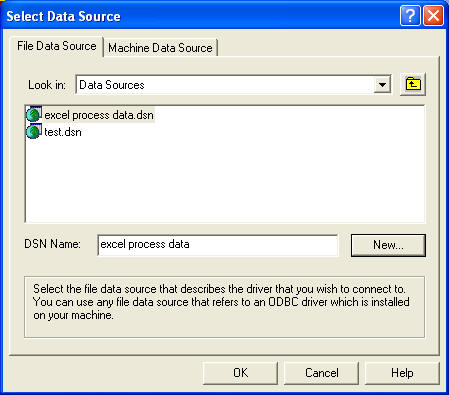449x395 pixels.
Task: Create a new data source with New...
Action: point(388,245)
